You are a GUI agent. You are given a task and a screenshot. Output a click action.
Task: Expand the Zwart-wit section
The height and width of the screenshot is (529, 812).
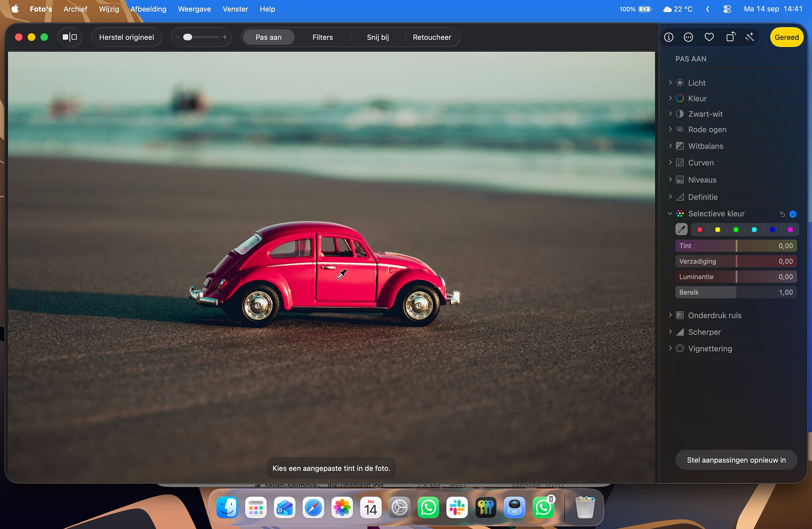point(670,114)
